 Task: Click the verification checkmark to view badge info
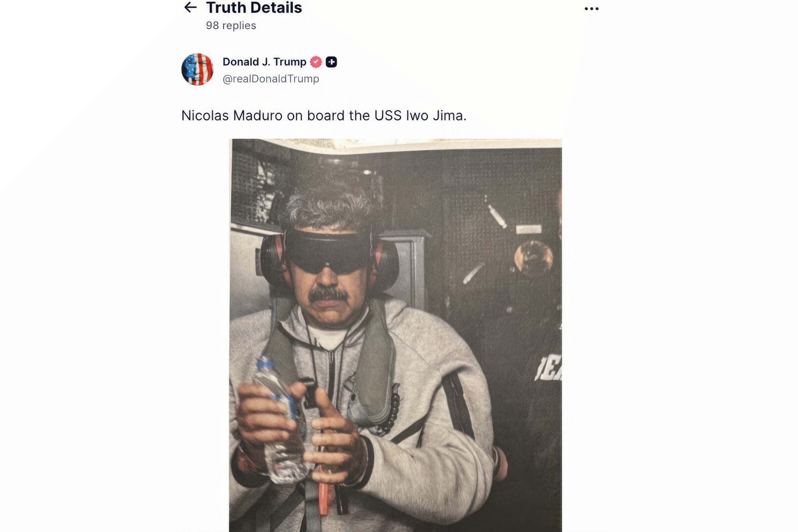pyautogui.click(x=315, y=62)
